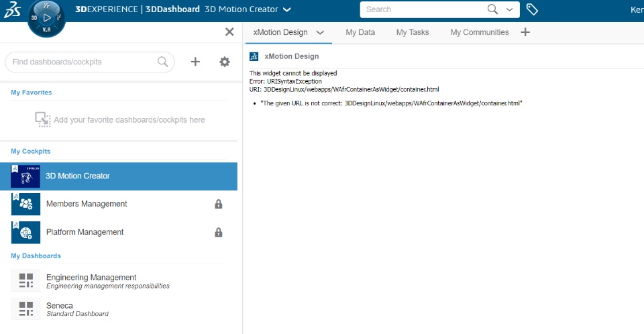This screenshot has height=334, width=644.
Task: Click the lock icon beside Members Management
Action: 219,204
